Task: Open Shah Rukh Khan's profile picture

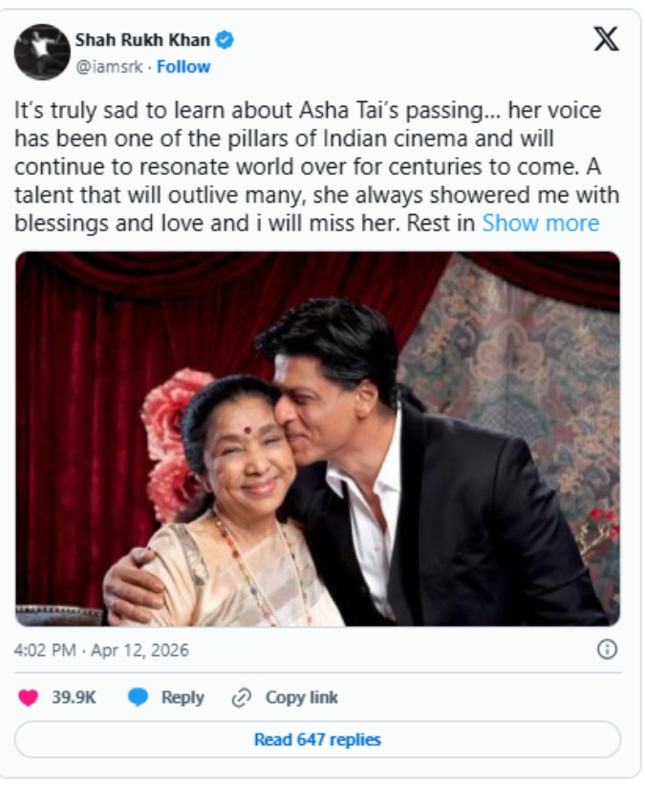Action: click(42, 52)
